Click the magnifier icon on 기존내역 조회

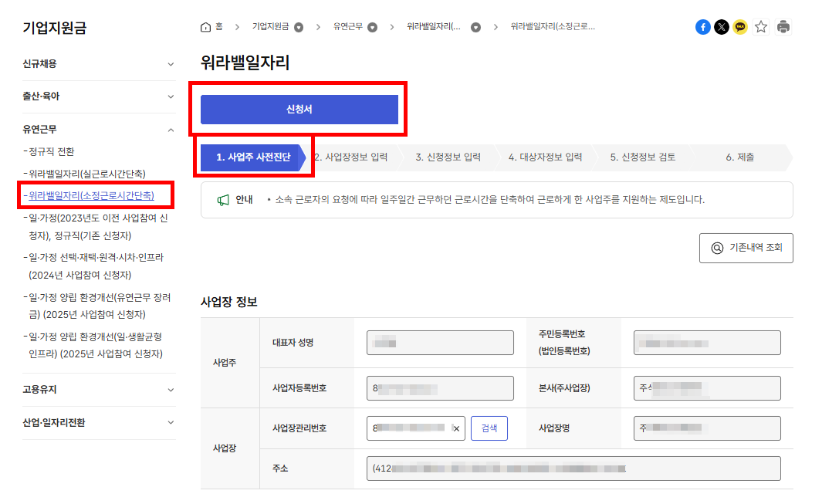tap(719, 248)
